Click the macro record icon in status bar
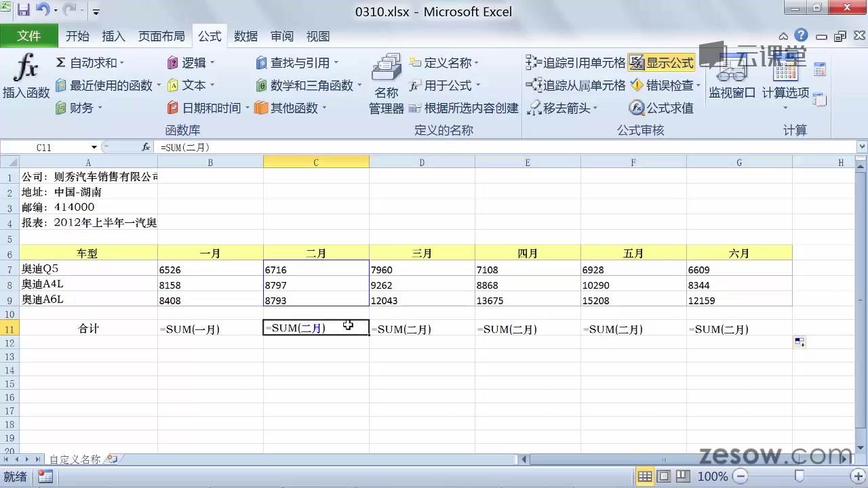 pyautogui.click(x=45, y=476)
